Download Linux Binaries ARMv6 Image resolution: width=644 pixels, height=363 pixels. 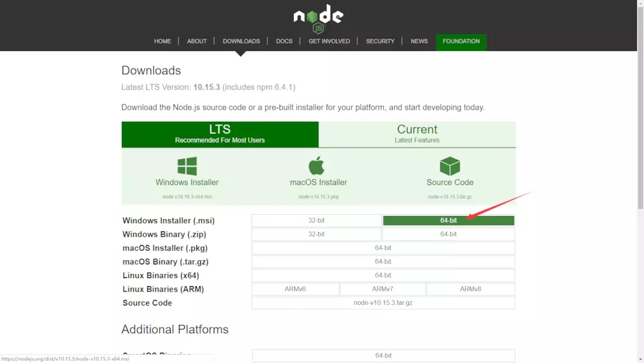(x=296, y=289)
